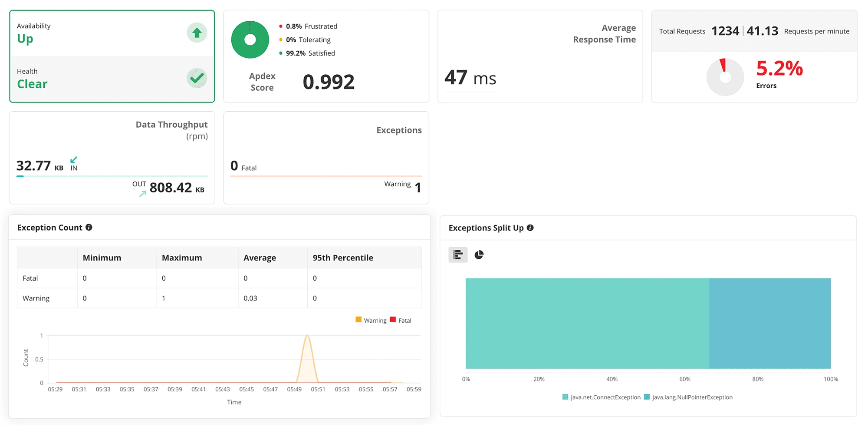Select the horizontal bar chart view icon
868x430 pixels.
(458, 255)
